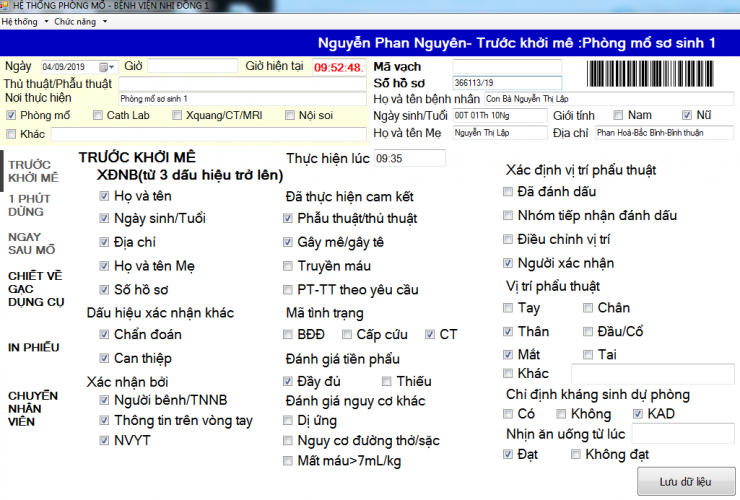Tick the Đã đánh dấu checkbox

(508, 192)
